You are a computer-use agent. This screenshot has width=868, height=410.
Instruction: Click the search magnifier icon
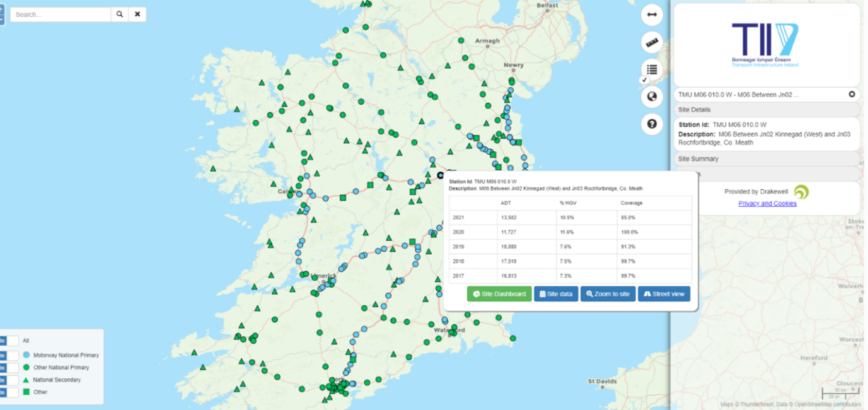[x=119, y=13]
